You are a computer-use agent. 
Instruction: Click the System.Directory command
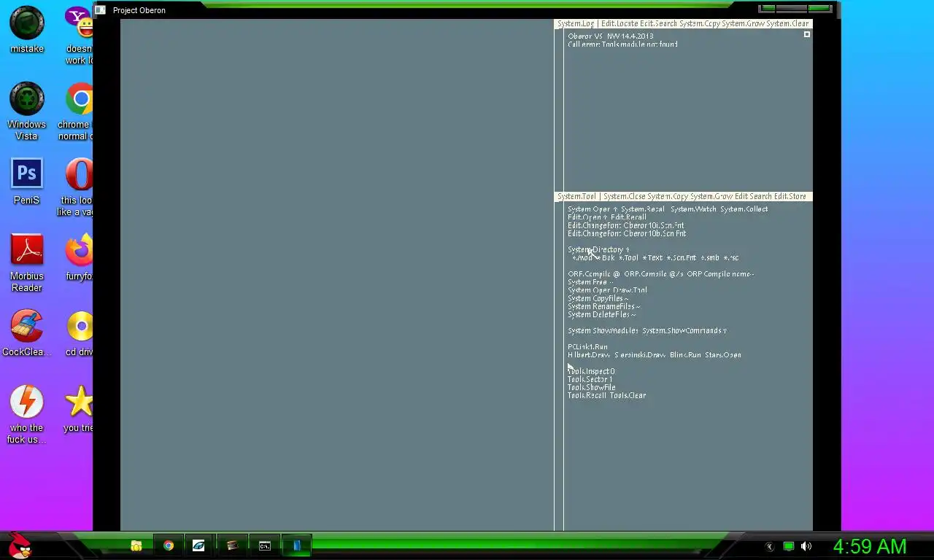595,249
